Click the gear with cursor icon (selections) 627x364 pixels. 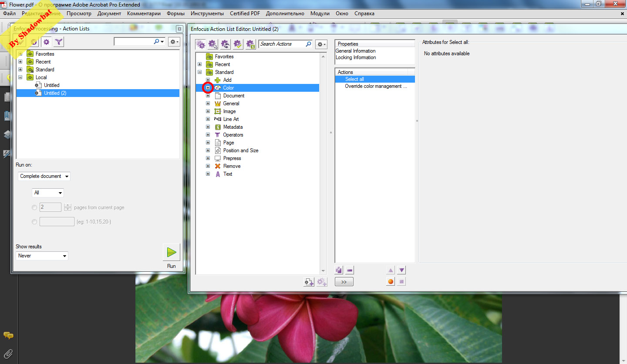213,44
